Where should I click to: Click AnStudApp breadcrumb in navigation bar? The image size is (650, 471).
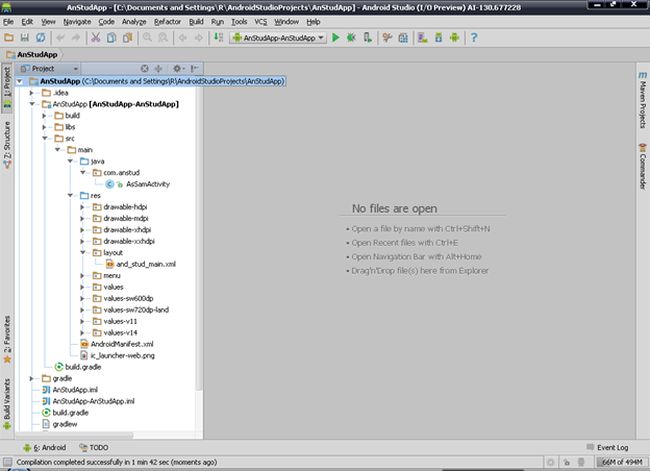[x=32, y=54]
